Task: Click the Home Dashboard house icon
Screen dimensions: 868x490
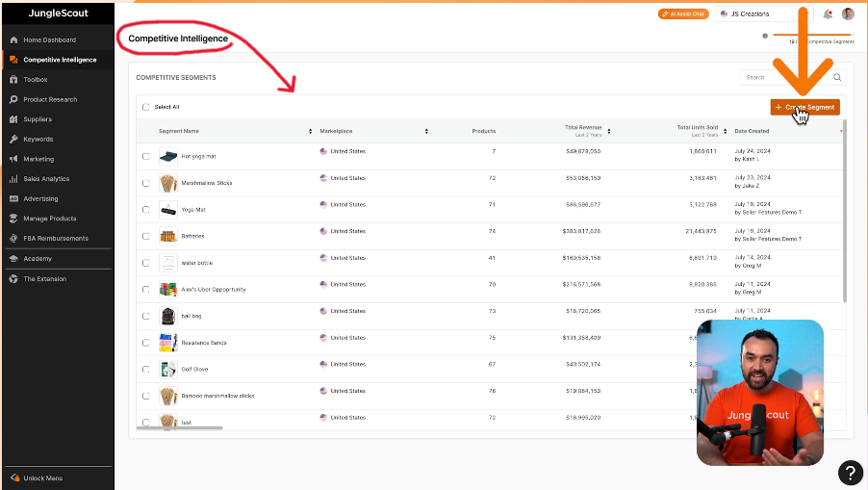Action: (x=13, y=39)
